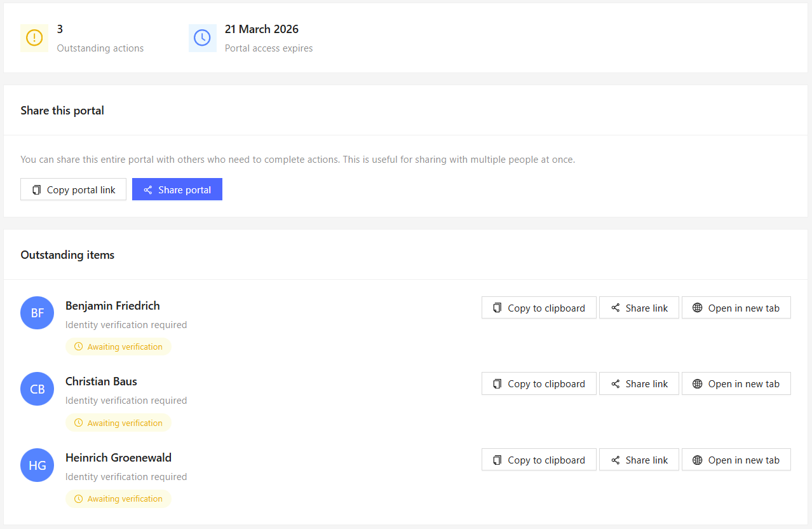Open Heinrich Groenewald's item in new tab

click(x=736, y=460)
